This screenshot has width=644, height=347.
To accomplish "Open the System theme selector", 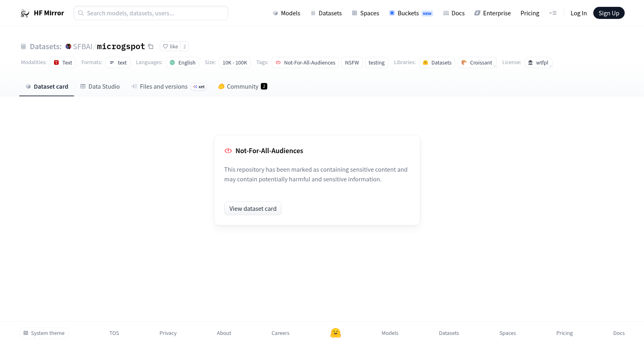I will pos(44,333).
